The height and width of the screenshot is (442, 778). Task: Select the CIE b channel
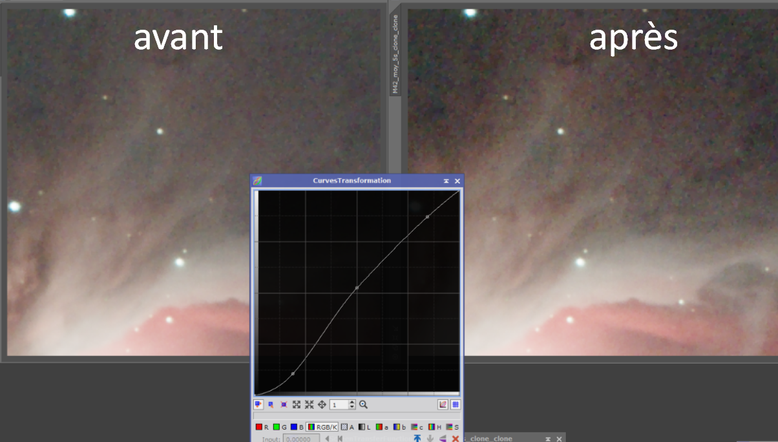click(x=400, y=427)
